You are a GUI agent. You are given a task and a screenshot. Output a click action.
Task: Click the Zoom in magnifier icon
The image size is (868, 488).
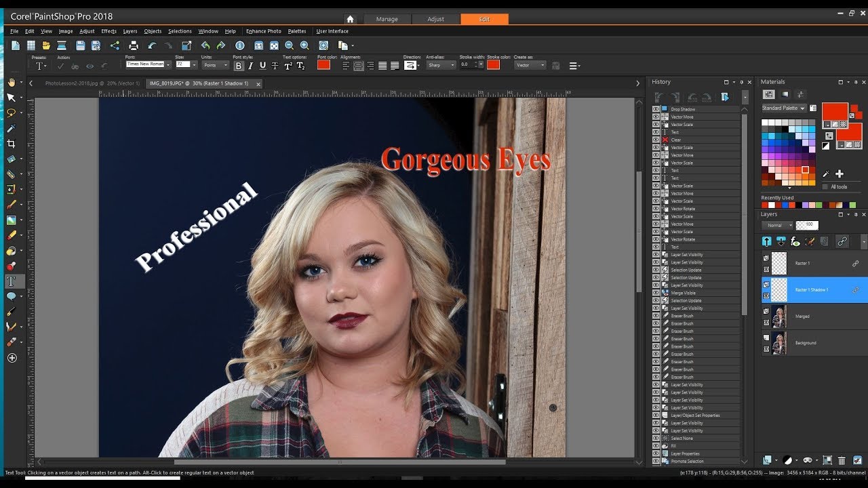pyautogui.click(x=304, y=45)
